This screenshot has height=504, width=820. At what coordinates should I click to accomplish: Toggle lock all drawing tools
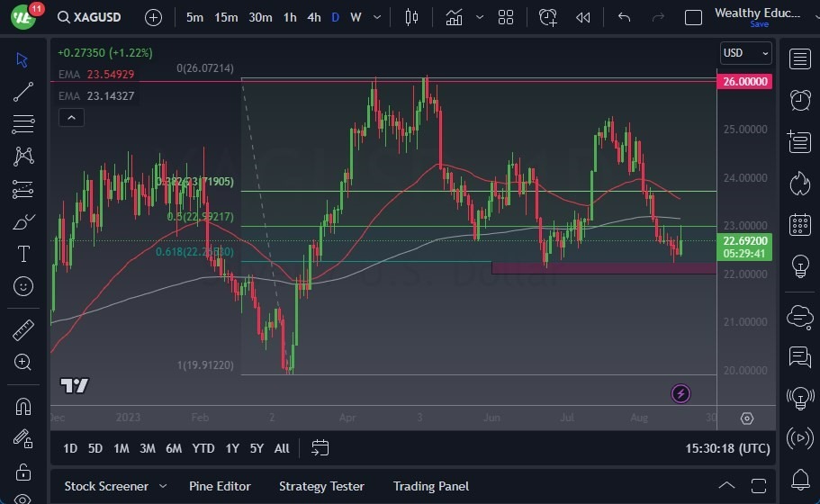23,472
